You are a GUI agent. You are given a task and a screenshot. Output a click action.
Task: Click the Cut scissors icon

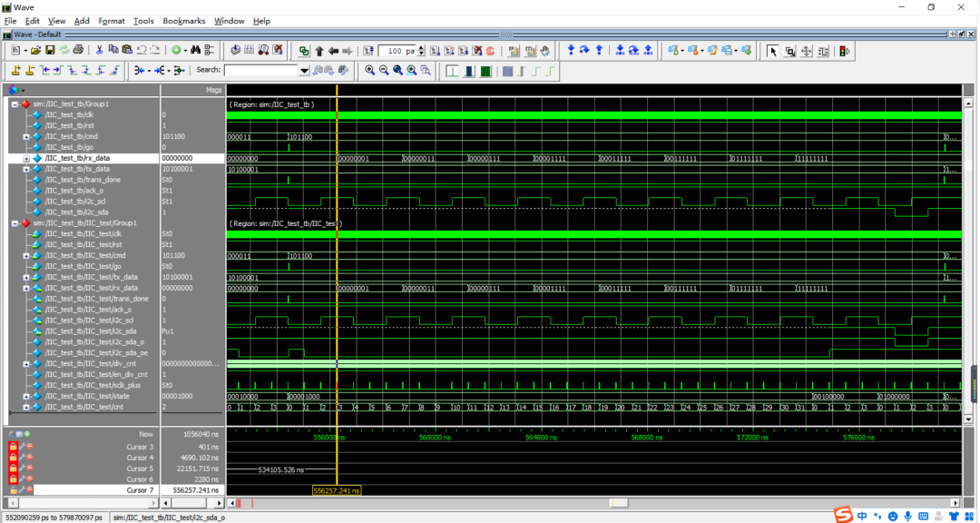[100, 51]
